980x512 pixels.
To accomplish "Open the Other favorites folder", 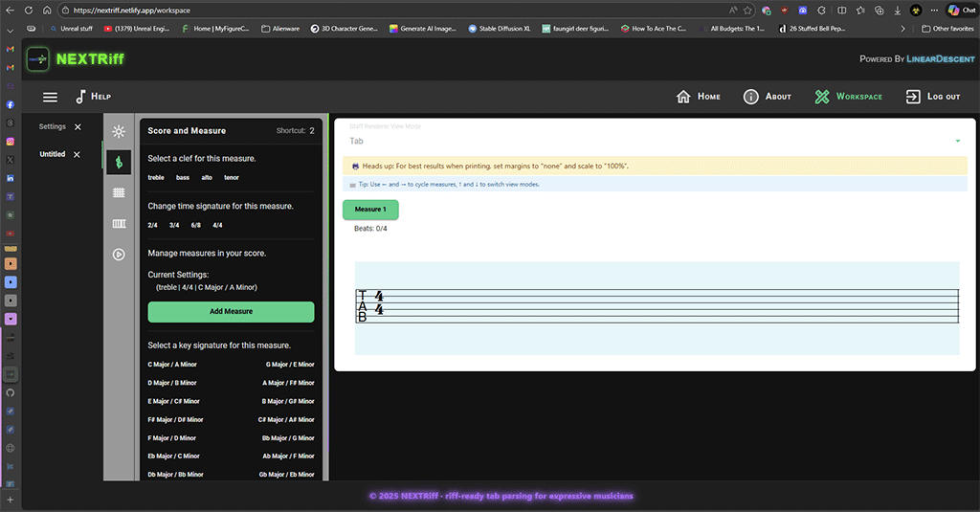I will click(947, 29).
